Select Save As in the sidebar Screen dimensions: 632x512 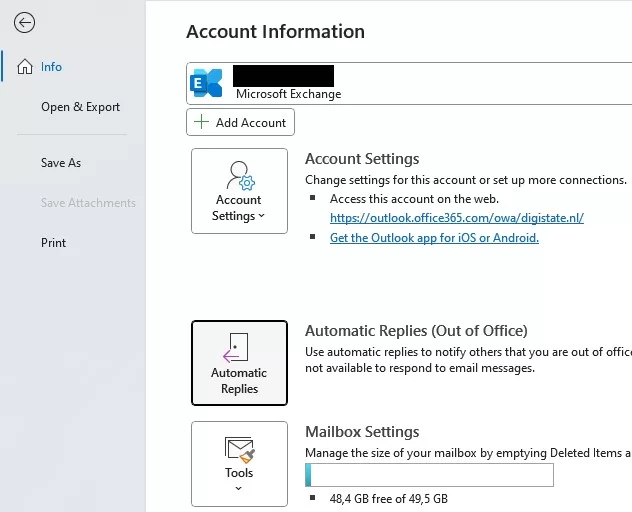tap(61, 162)
